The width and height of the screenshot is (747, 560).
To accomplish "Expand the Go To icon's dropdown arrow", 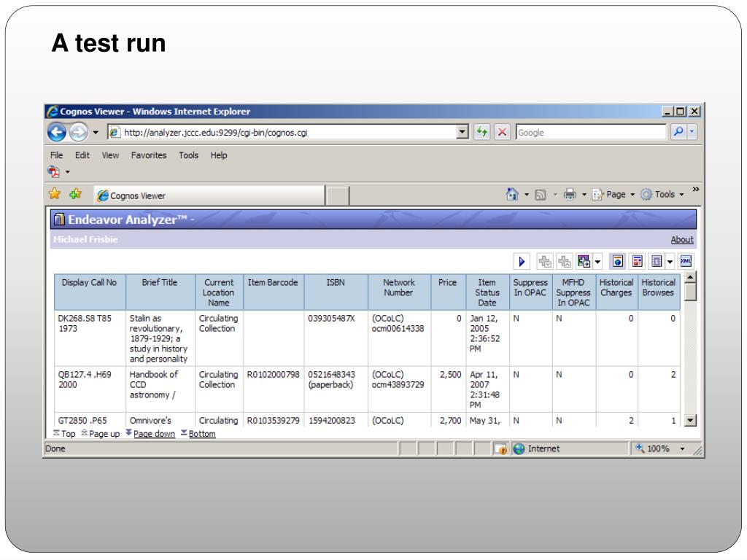I will pyautogui.click(x=597, y=262).
